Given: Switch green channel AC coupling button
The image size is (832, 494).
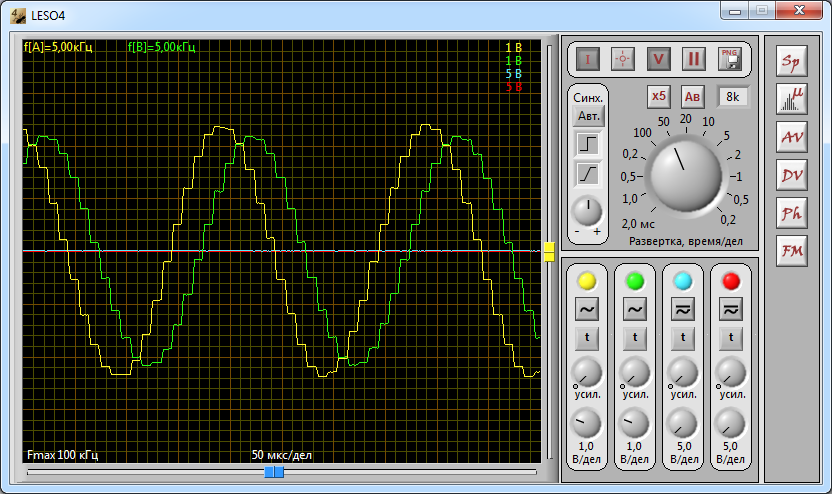Looking at the screenshot, I should (x=635, y=309).
